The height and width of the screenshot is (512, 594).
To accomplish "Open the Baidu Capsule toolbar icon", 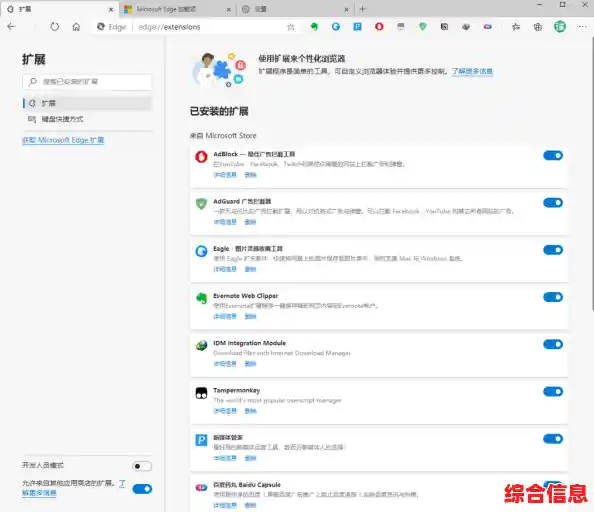I will (488, 27).
